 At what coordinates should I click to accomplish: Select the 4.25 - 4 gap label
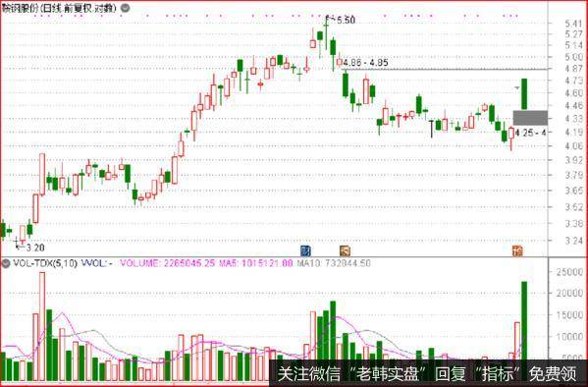point(530,133)
